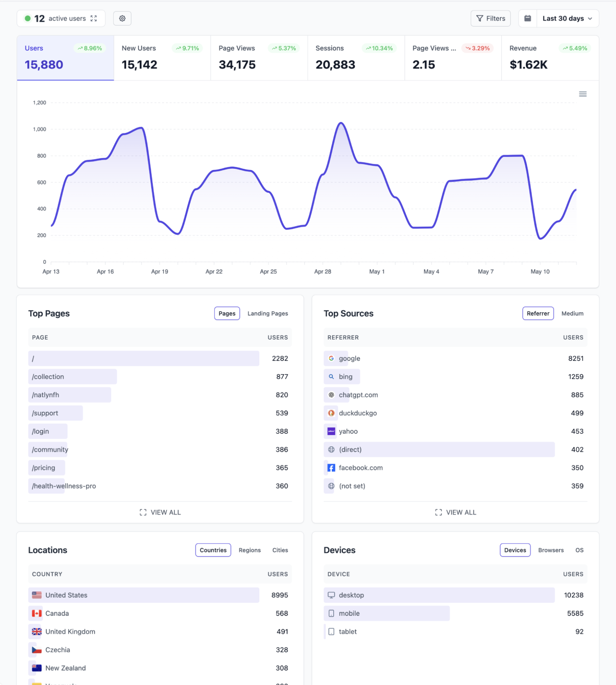This screenshot has height=685, width=616.
Task: Click the DuckDuckGo referrer icon
Action: [331, 413]
